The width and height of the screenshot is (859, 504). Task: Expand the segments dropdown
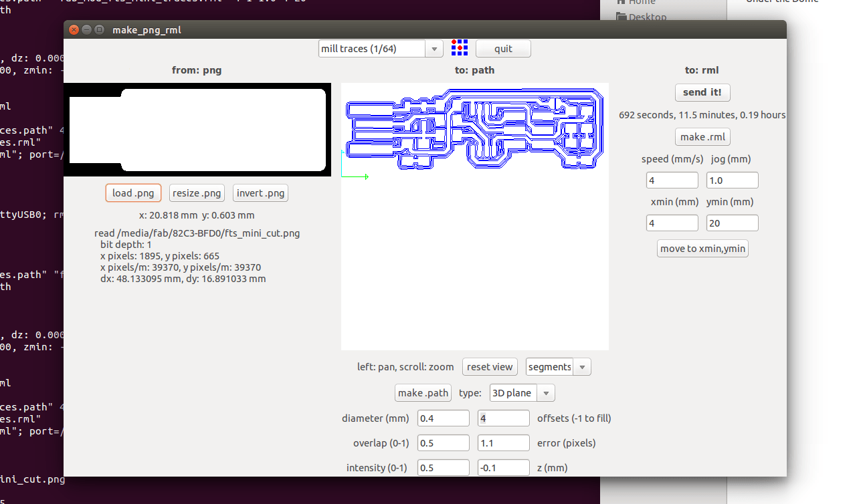pyautogui.click(x=558, y=367)
